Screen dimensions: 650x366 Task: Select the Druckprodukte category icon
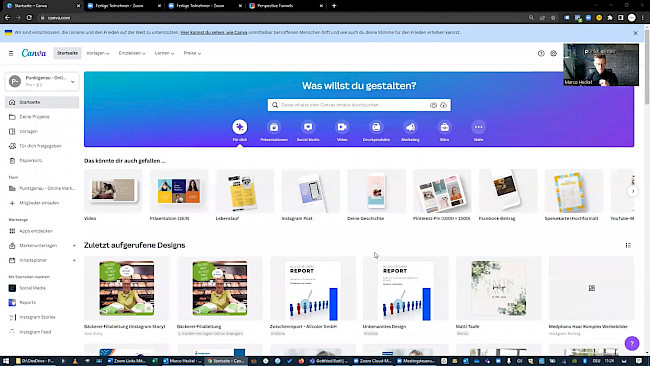point(376,127)
